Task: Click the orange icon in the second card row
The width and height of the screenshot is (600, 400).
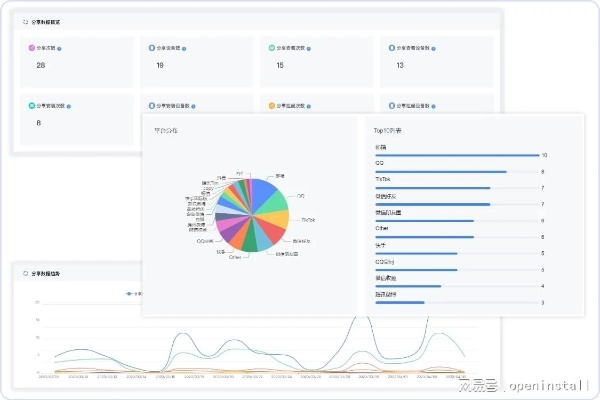Action: pyautogui.click(x=268, y=104)
